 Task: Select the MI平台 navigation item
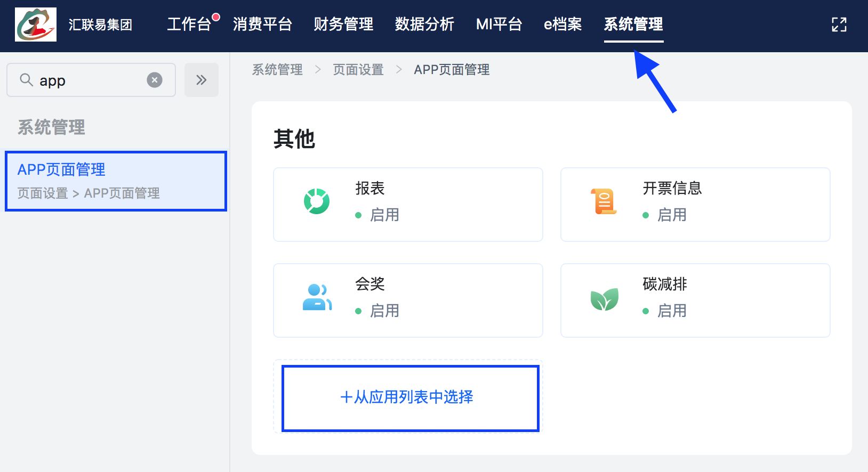tap(499, 24)
